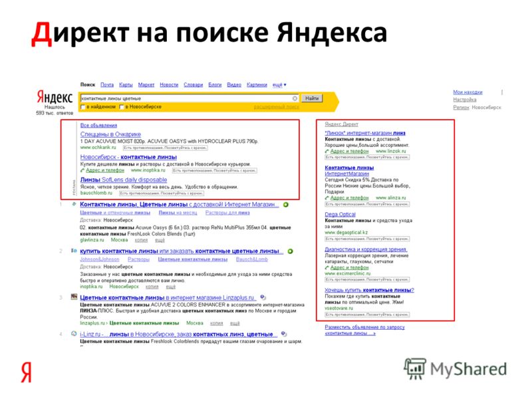
Task: Open the "расширенный поиск" link
Action: coord(277,107)
